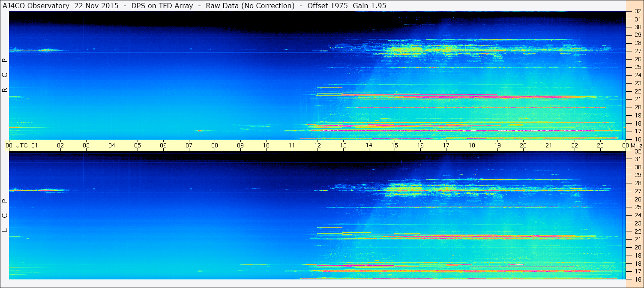Click the RCP label of upper spectrogram
The image size is (644, 288).
click(x=5, y=75)
